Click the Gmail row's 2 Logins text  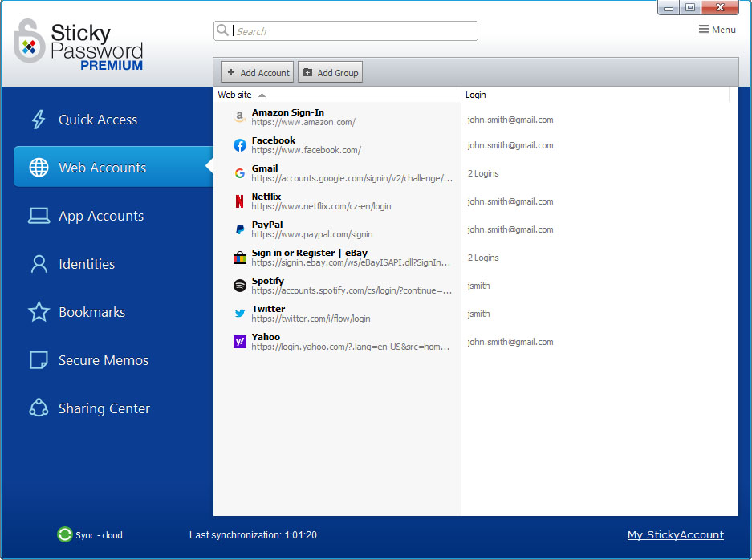[483, 173]
